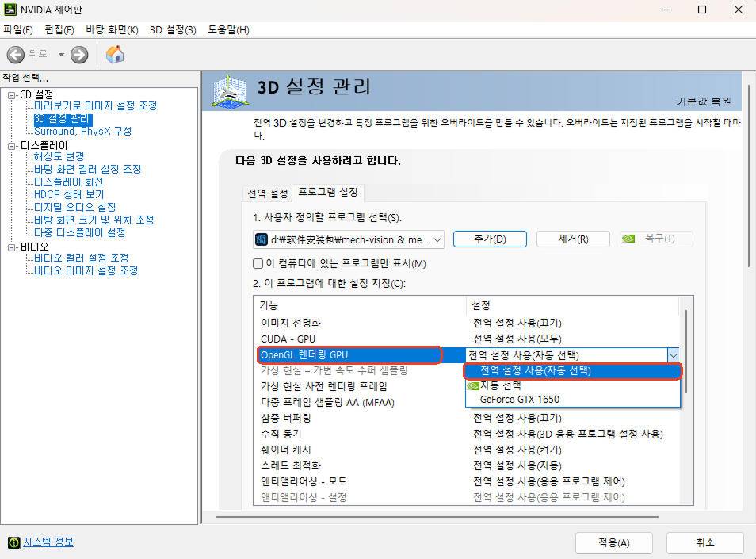Collapse the 디스플레이 tree node
Viewport: 756px width, 559px height.
pos(12,146)
